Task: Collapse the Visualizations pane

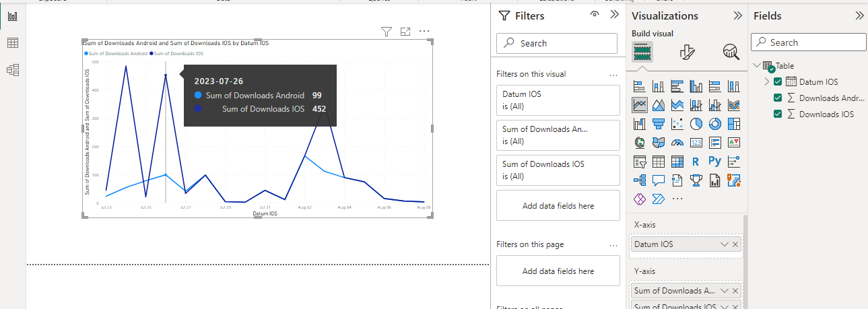Action: 737,15
